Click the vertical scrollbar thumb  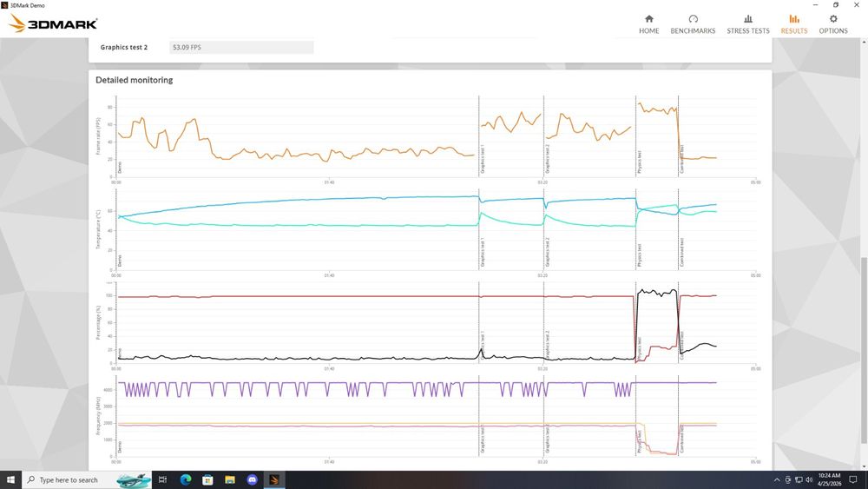(864, 350)
